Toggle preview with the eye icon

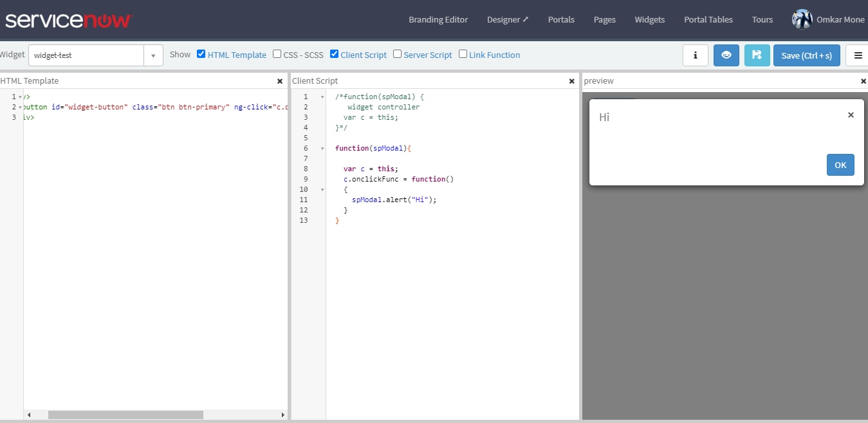pos(726,55)
